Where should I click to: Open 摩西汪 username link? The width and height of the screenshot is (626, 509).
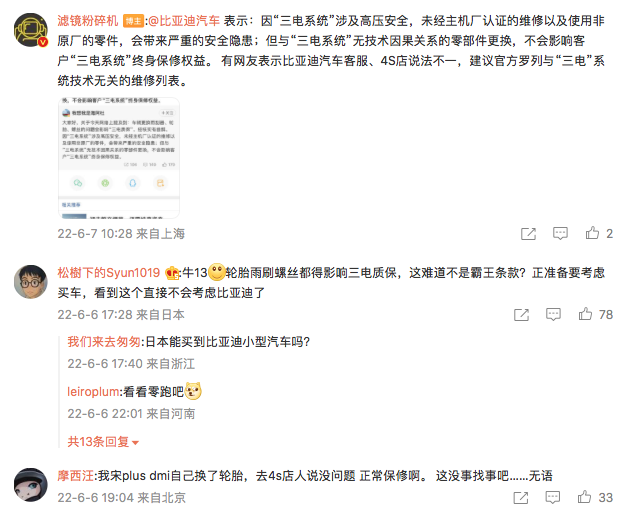pos(75,476)
